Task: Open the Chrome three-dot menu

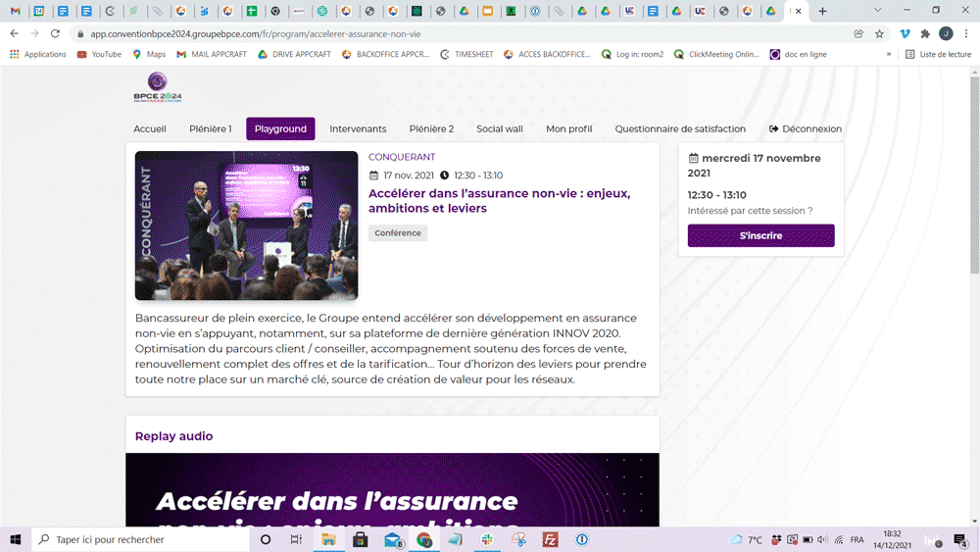Action: click(966, 33)
